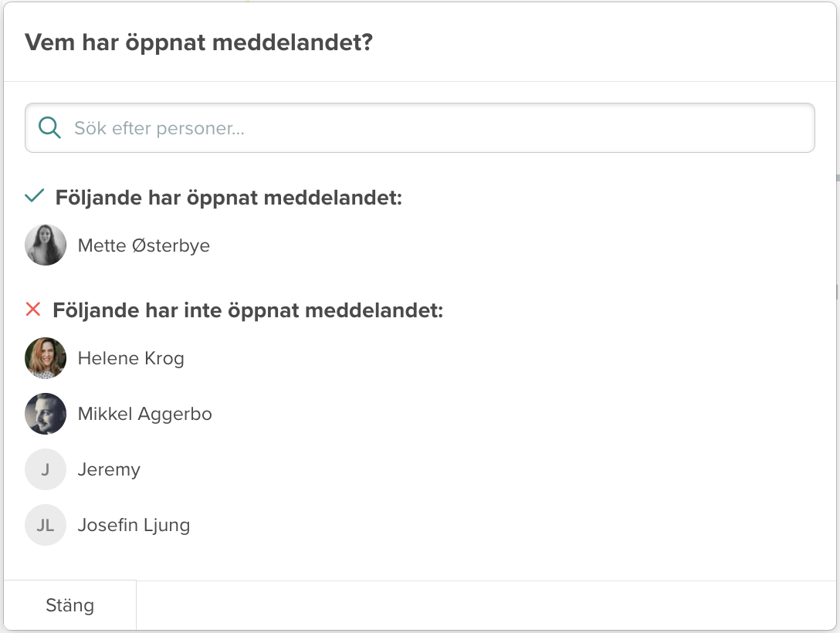Select Helene Krog in the unopened list
Viewport: 840px width, 633px height.
coord(130,358)
